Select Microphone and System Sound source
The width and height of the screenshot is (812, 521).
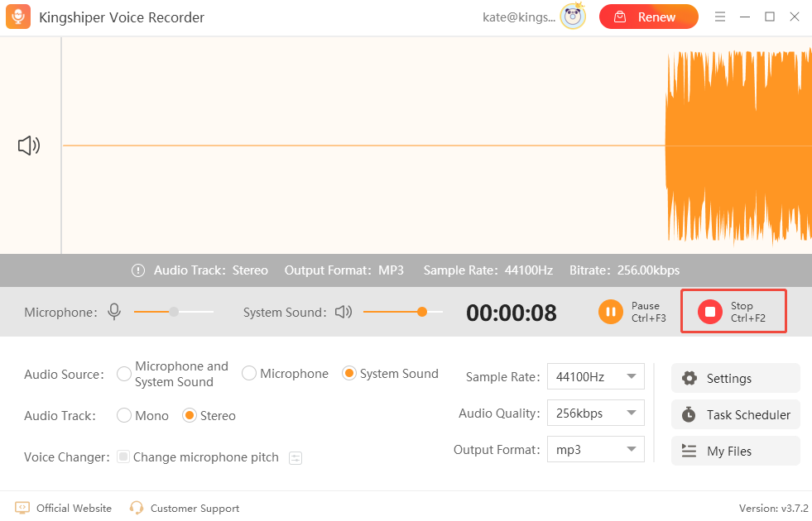pos(124,374)
